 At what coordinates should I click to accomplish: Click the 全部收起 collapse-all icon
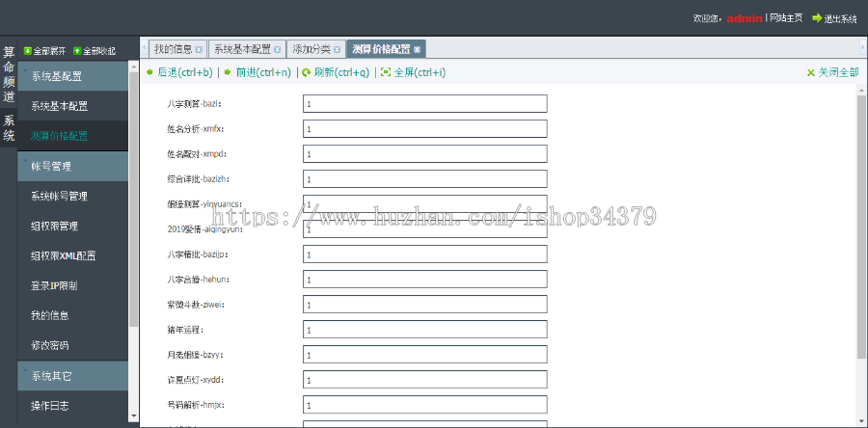pyautogui.click(x=77, y=51)
